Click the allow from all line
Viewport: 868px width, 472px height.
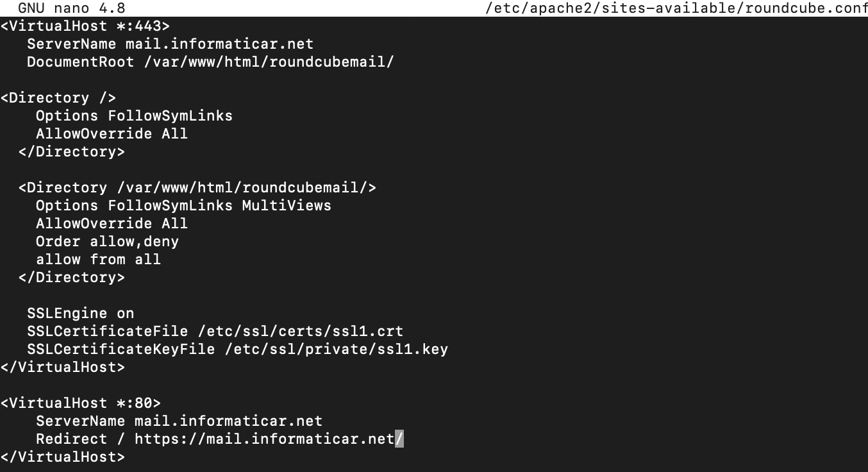coord(98,260)
